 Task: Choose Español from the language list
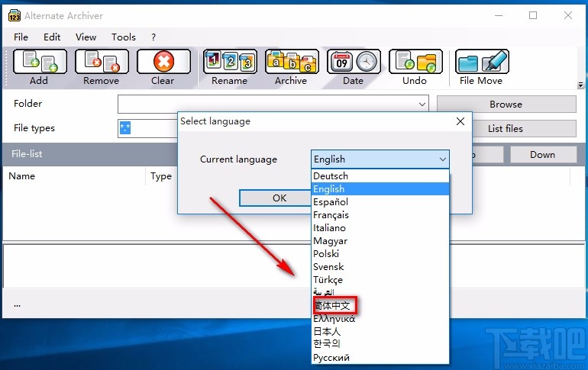pyautogui.click(x=380, y=202)
